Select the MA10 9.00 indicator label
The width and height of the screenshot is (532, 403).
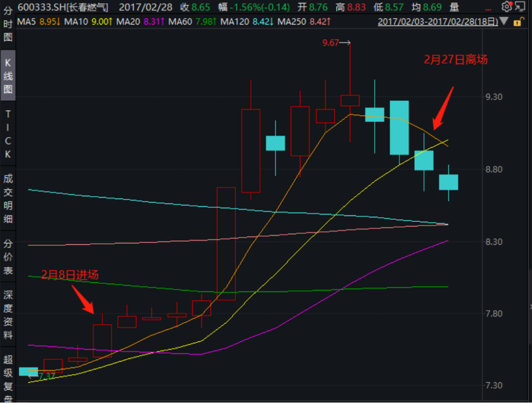click(88, 22)
